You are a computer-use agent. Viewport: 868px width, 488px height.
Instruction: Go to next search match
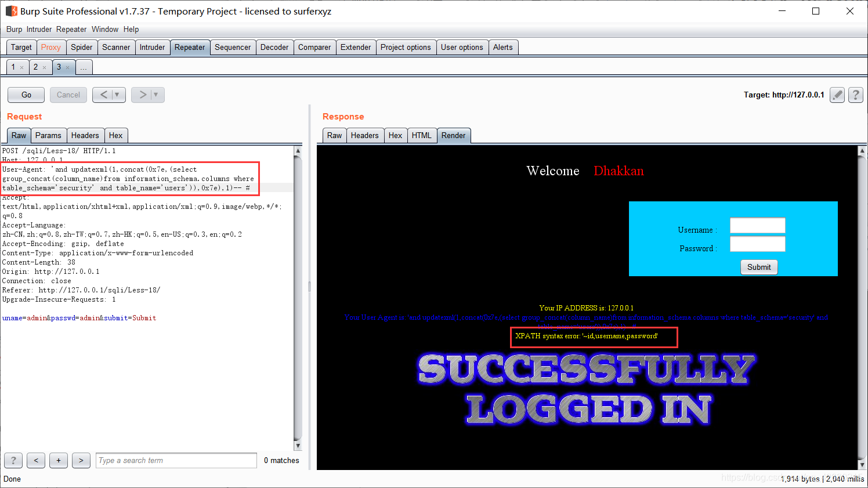[81, 460]
